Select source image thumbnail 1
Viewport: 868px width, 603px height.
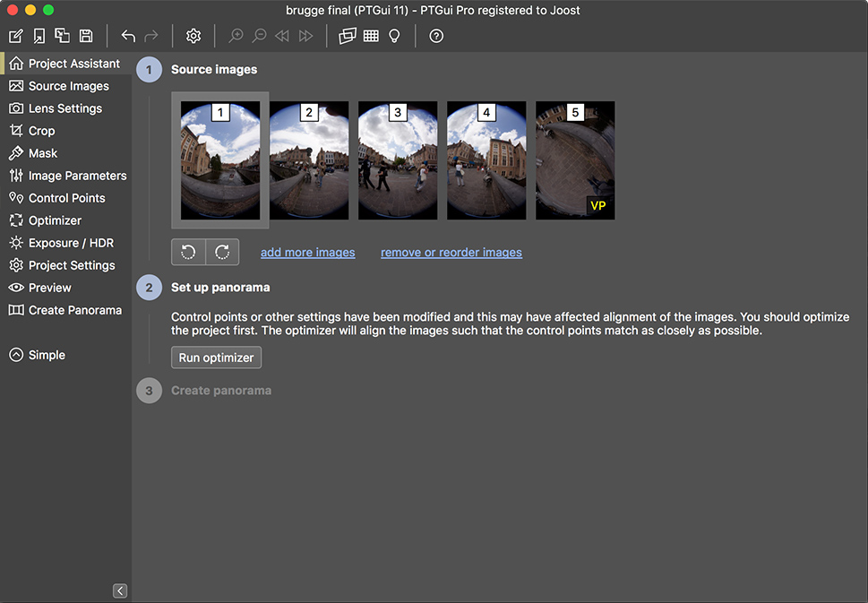(220, 160)
